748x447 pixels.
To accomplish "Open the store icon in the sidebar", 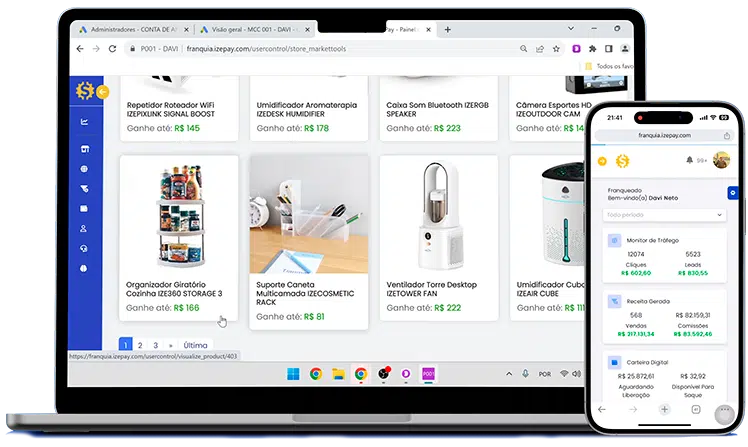I will [x=84, y=149].
